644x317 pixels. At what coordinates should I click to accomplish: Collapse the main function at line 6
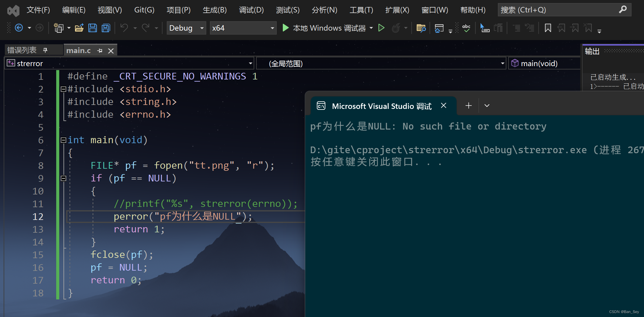pyautogui.click(x=63, y=140)
